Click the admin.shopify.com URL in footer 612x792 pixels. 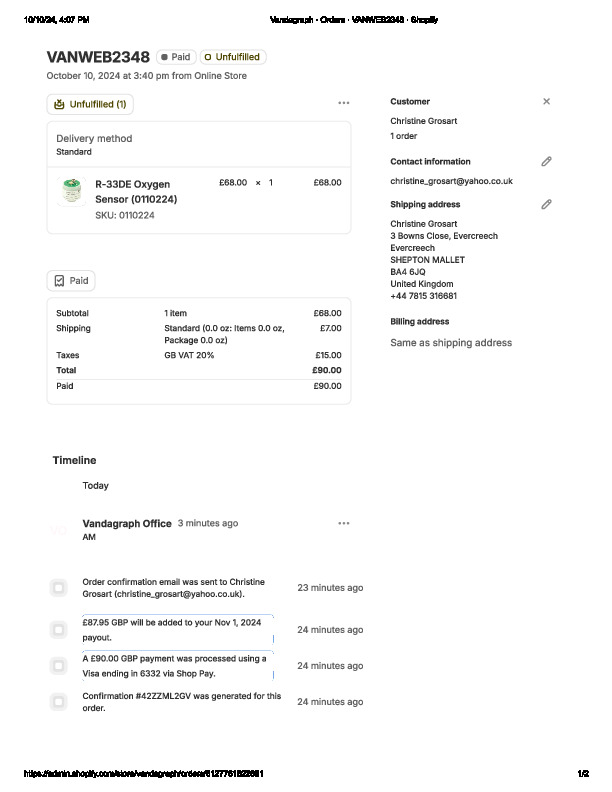coord(144,774)
